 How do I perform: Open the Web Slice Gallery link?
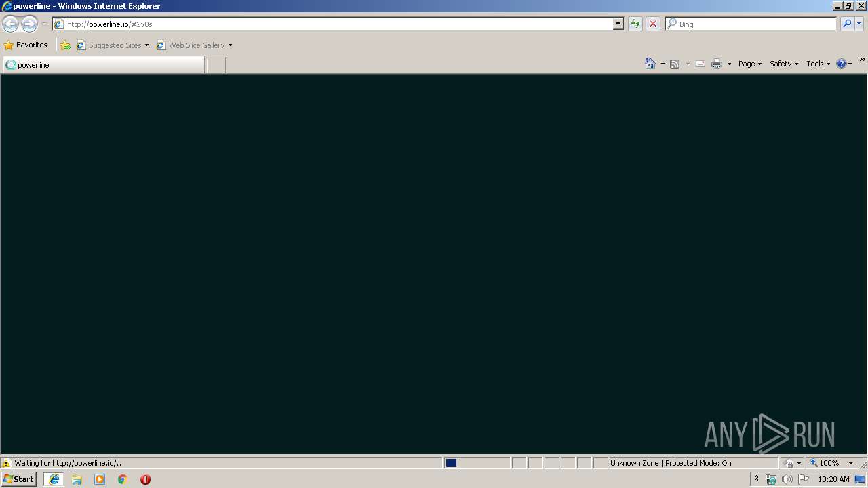pos(191,45)
